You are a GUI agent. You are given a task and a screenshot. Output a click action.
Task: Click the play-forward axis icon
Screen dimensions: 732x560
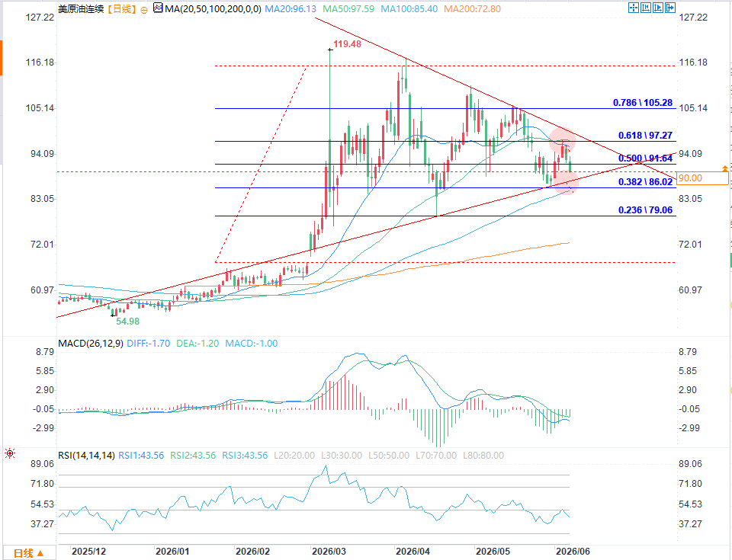tap(658, 8)
